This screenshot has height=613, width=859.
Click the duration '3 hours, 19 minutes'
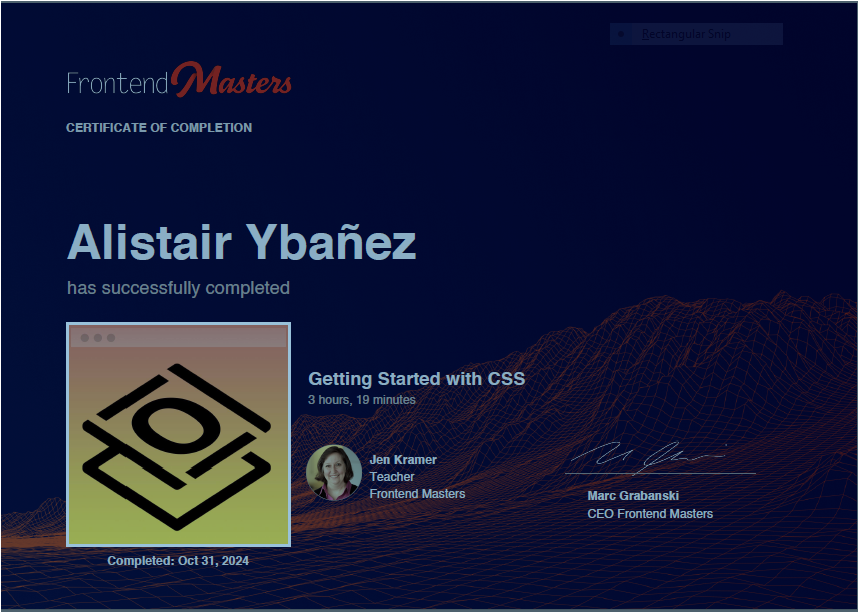(362, 400)
